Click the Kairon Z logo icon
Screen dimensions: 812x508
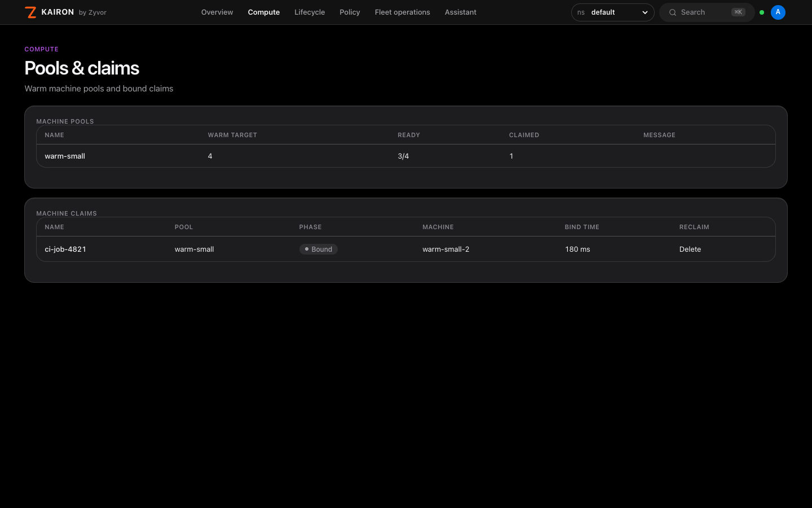[x=31, y=12]
